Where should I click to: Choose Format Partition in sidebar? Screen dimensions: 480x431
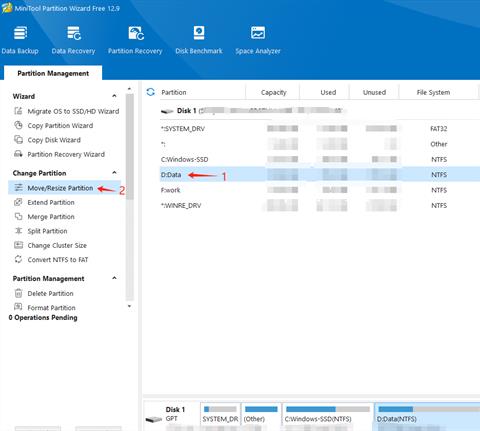coord(51,307)
